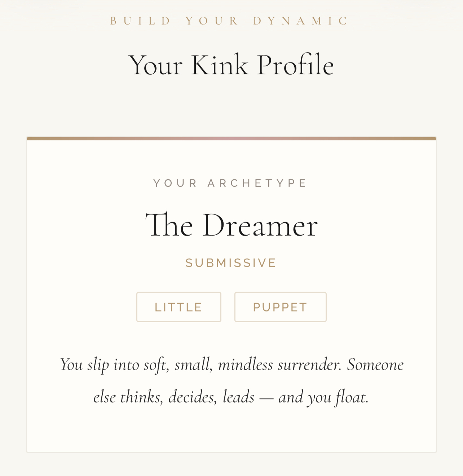The width and height of the screenshot is (463, 476).
Task: Click the word DYNAMIC in the header
Action: [301, 21]
